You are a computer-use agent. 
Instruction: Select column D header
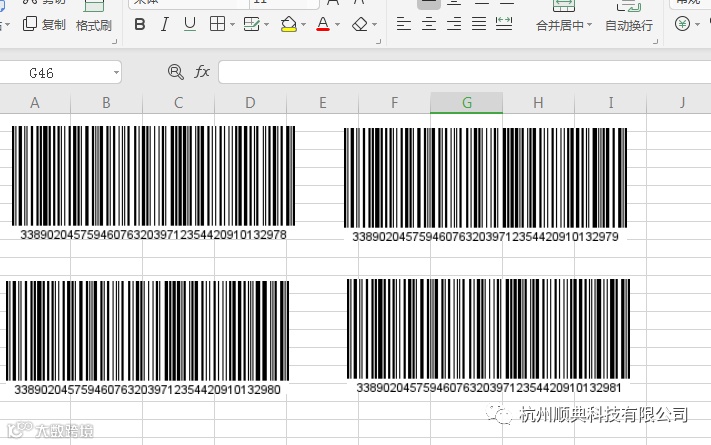pos(250,103)
